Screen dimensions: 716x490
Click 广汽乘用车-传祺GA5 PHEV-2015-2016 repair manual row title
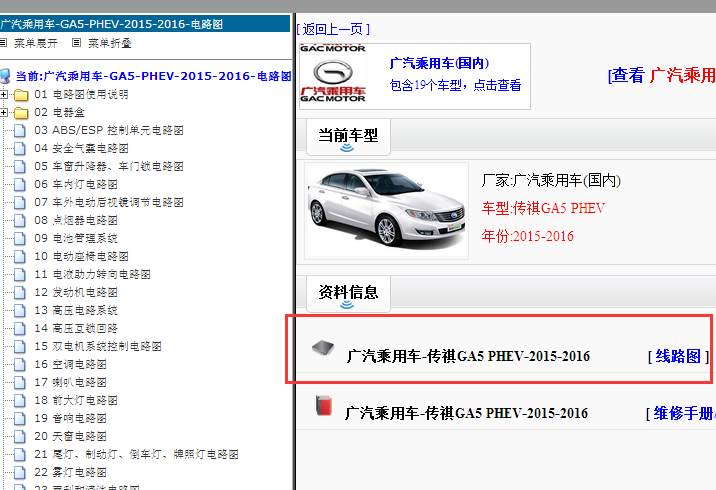point(466,413)
